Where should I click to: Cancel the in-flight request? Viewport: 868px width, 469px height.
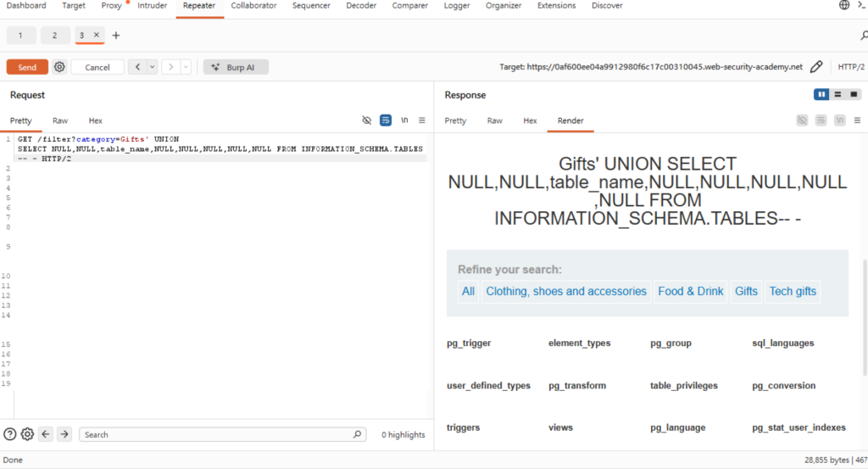[97, 67]
